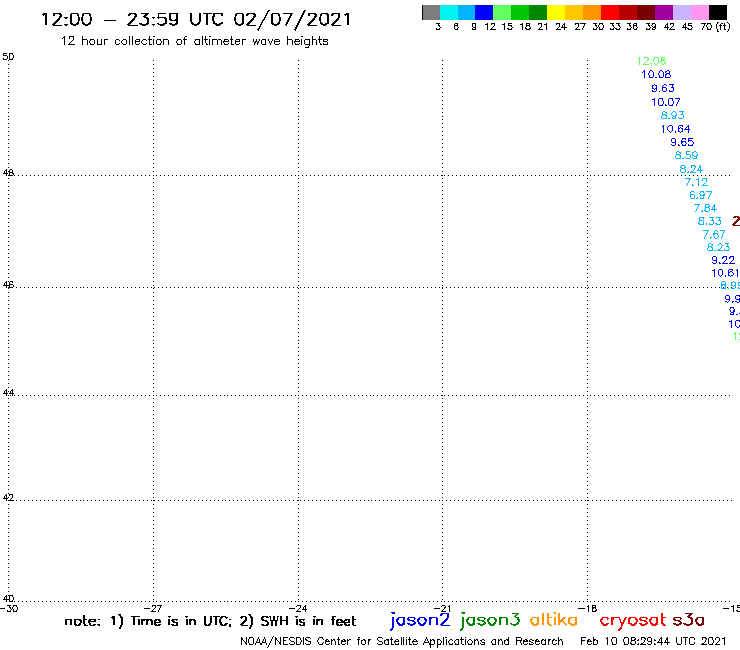Click the note about UTC time and SWH in feet
The width and height of the screenshot is (740, 650).
[x=210, y=621]
